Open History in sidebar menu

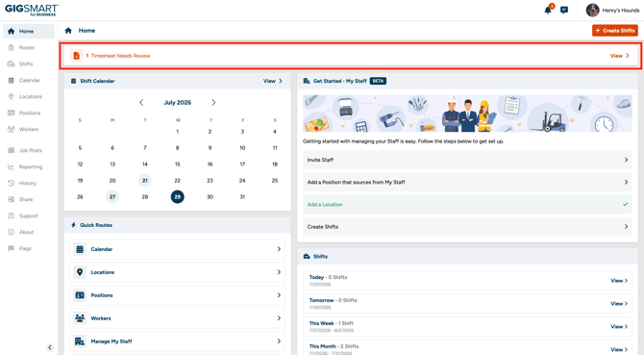tap(29, 183)
